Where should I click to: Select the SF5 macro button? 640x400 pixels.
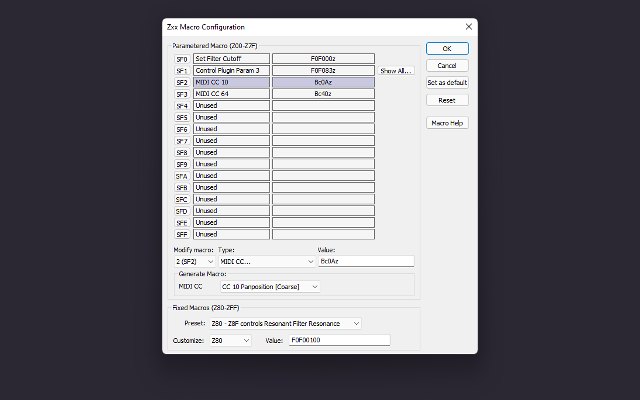(x=182, y=118)
